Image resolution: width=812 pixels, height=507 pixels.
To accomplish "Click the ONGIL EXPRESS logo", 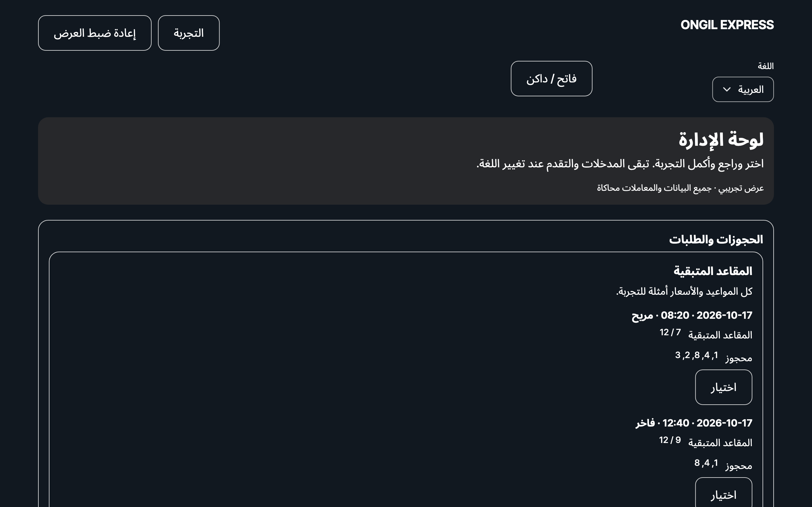I will [727, 25].
